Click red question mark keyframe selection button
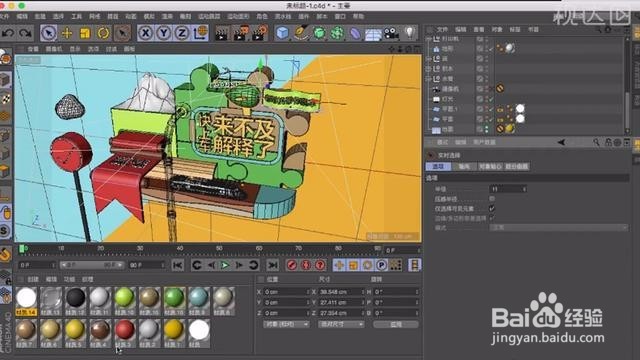 (320, 265)
